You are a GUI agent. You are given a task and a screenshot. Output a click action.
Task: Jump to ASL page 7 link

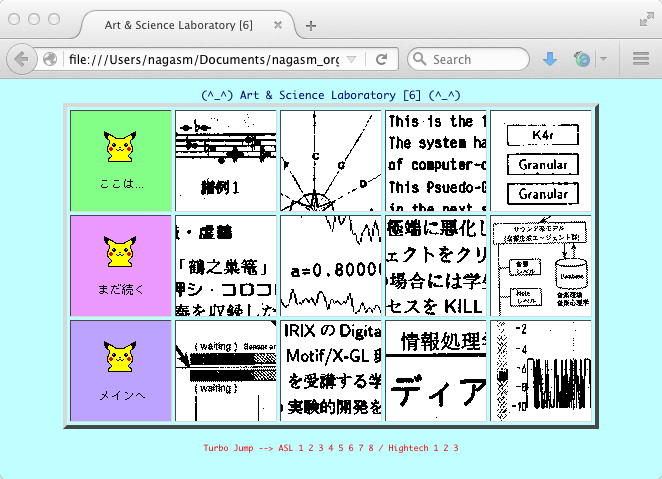point(361,448)
